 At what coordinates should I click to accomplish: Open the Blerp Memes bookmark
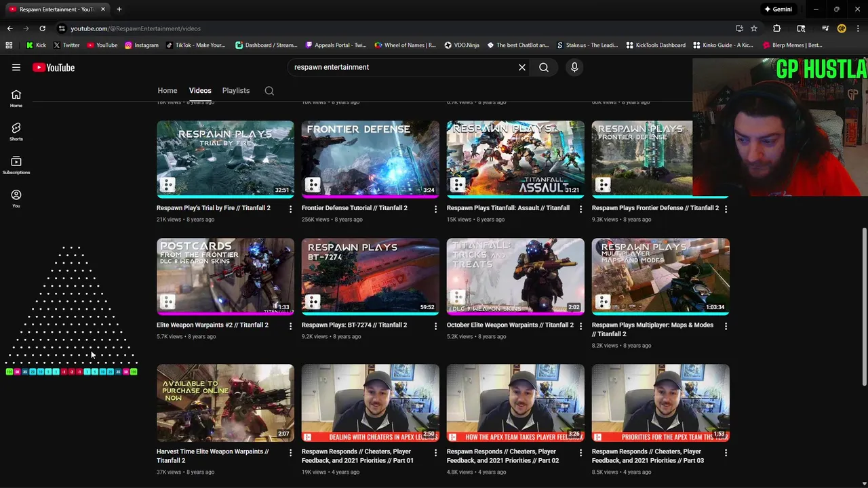792,45
